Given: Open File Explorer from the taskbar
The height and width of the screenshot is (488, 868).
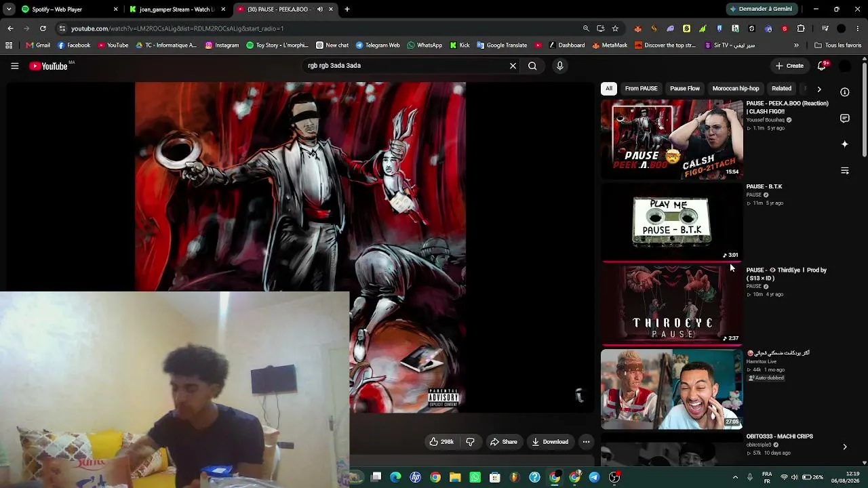Looking at the screenshot, I should [x=455, y=477].
